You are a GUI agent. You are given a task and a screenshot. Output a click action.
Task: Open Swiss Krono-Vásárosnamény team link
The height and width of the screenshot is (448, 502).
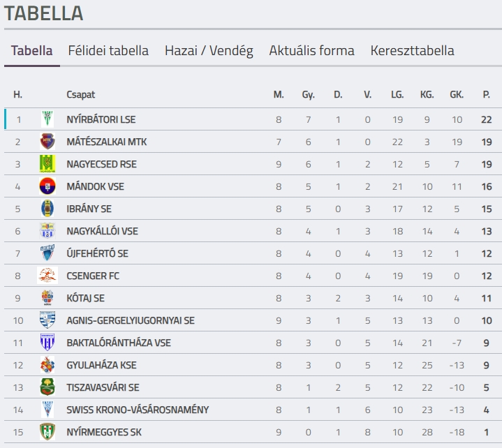click(137, 410)
